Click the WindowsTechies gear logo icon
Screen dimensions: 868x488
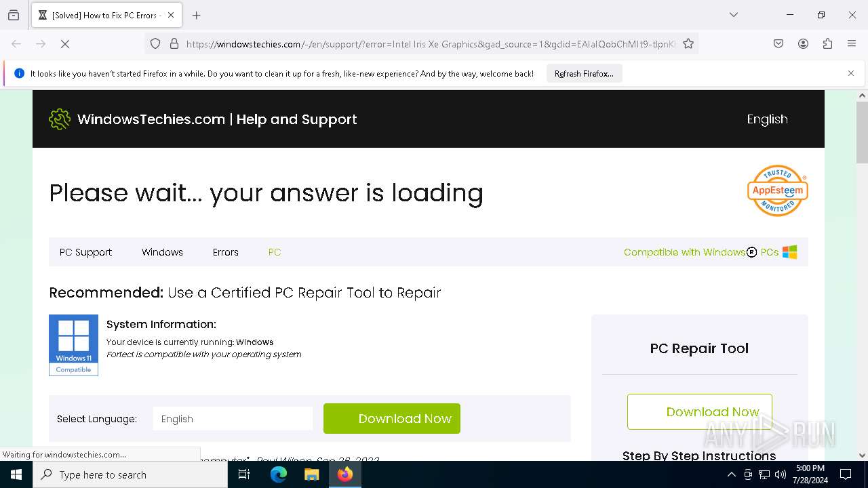[60, 119]
